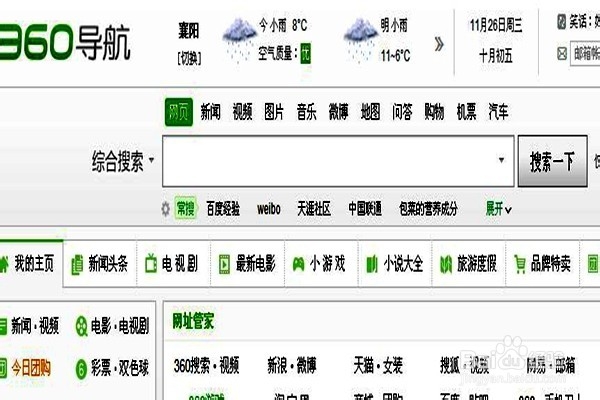Click the lottery ball icon beside 彩票·双色球
Image resolution: width=600 pixels, height=400 pixels.
point(81,369)
